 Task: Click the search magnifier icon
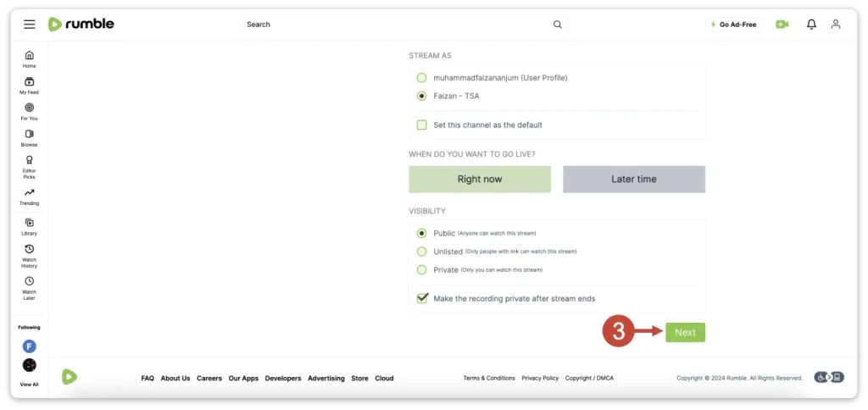pyautogui.click(x=557, y=25)
